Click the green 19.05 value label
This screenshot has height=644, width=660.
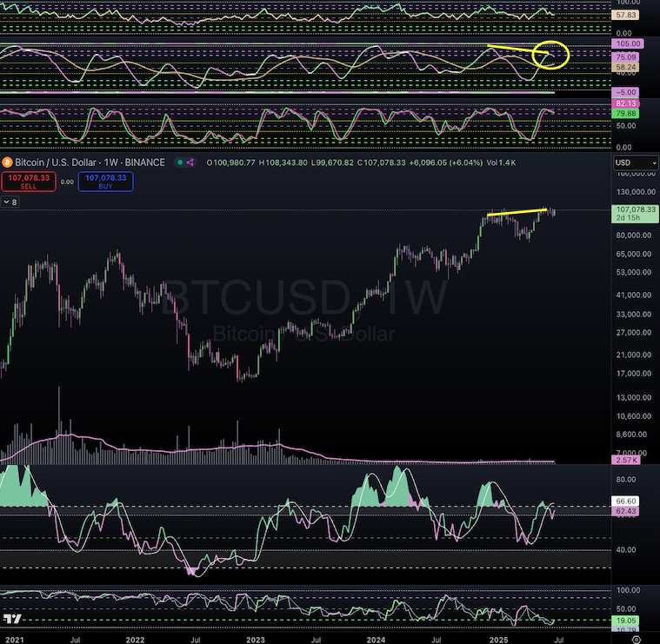[625, 621]
